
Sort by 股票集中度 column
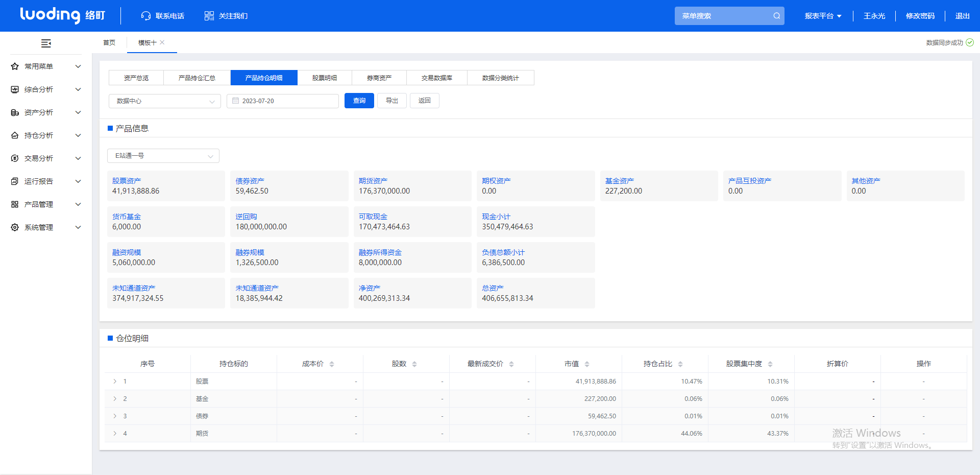point(770,364)
